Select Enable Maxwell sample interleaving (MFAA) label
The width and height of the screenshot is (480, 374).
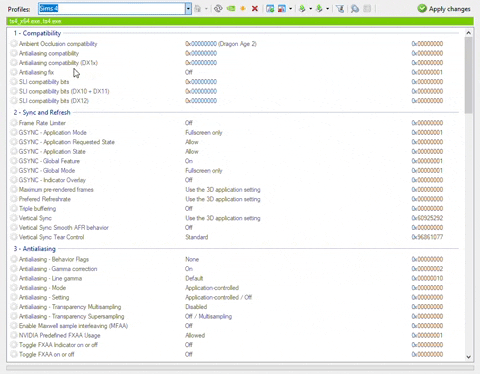pos(73,326)
